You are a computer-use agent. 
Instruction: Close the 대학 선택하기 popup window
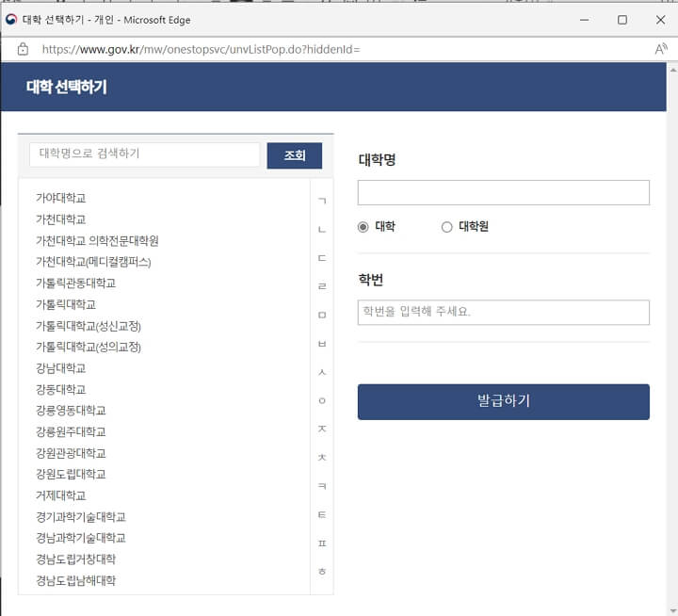(660, 20)
